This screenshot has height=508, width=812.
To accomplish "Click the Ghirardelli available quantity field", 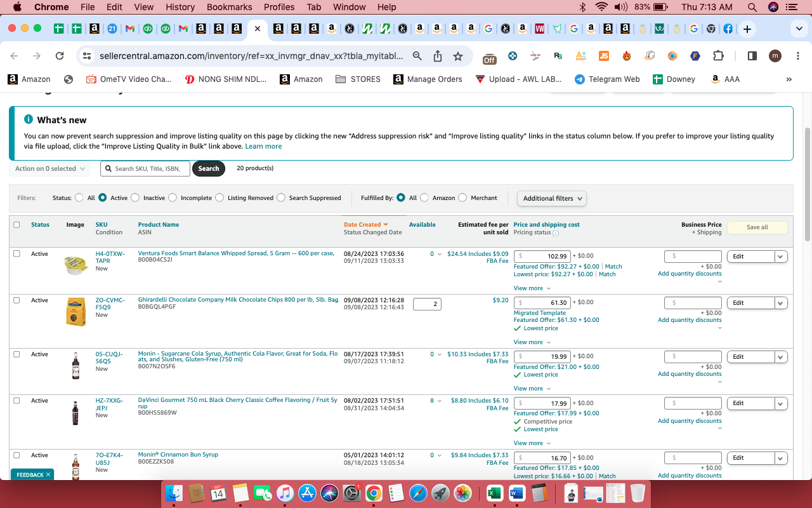I will pos(427,304).
